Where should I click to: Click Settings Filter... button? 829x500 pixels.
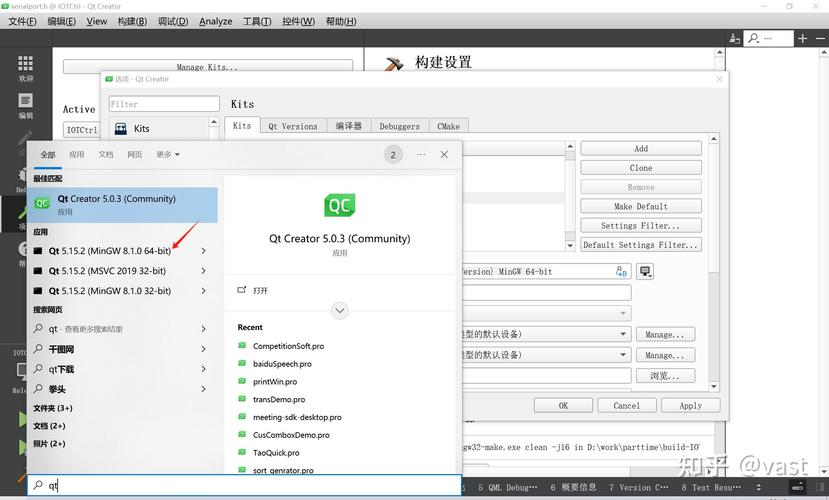click(641, 226)
